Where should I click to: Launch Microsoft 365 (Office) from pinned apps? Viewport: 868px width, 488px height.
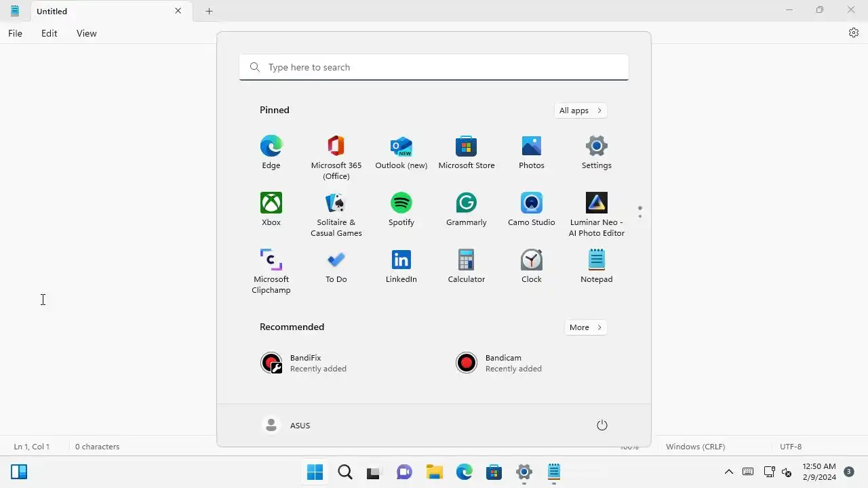coord(336,158)
